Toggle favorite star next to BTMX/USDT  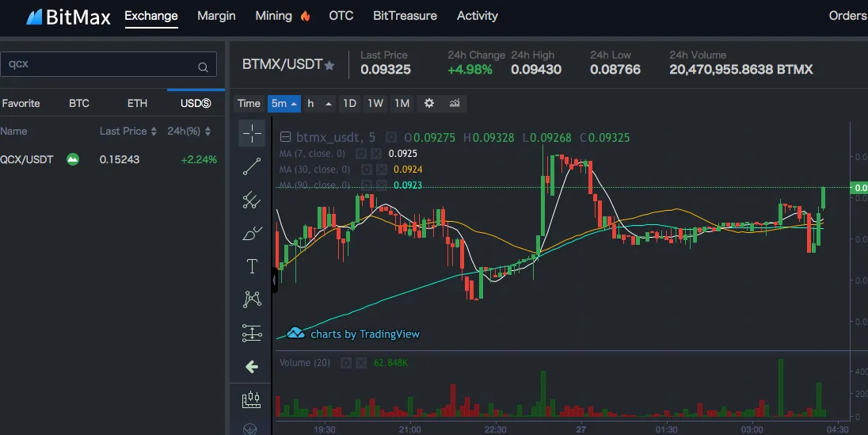coord(329,66)
